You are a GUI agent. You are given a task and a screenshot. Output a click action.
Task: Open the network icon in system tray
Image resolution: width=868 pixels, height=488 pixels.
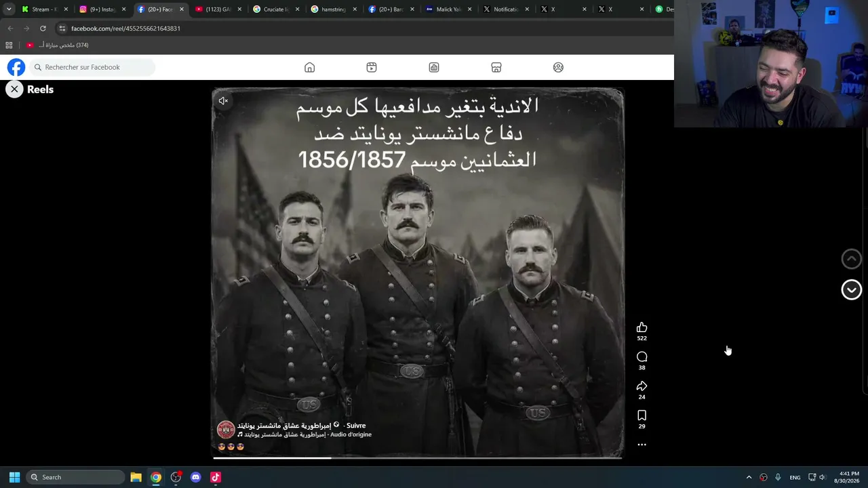tap(812, 477)
